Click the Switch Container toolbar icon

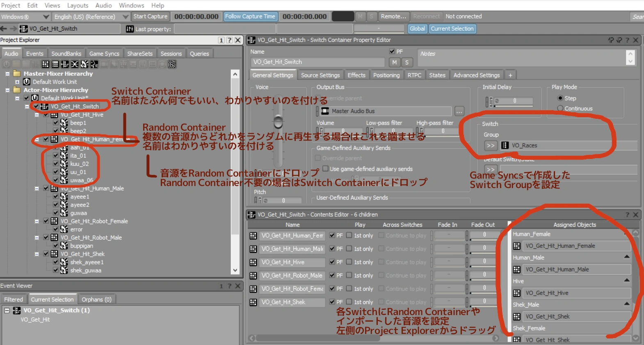tap(65, 64)
